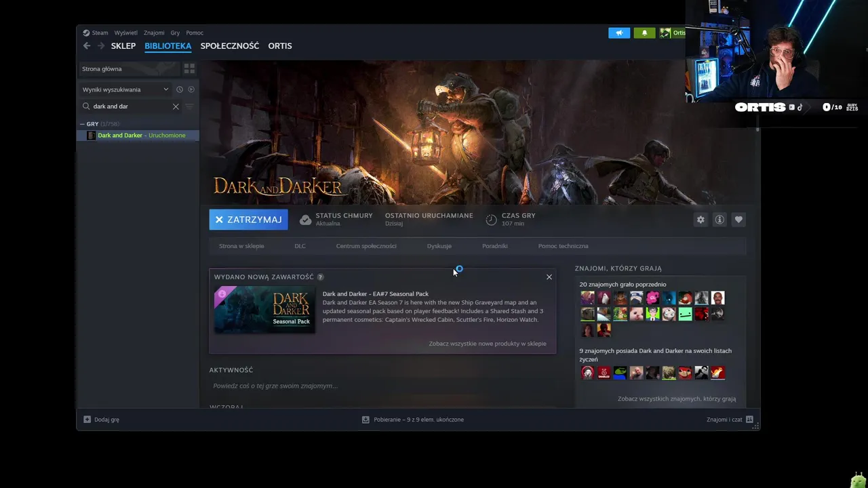Open the Gry menu

(175, 33)
